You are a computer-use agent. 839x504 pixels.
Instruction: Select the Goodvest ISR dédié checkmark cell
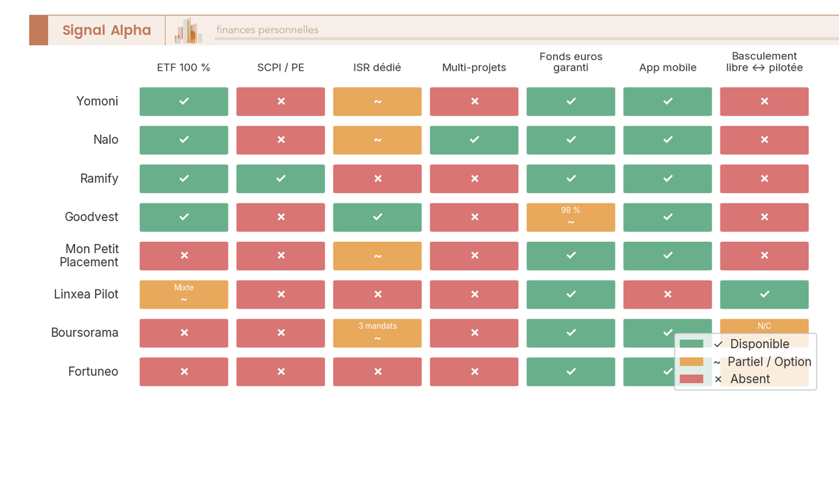[378, 217]
